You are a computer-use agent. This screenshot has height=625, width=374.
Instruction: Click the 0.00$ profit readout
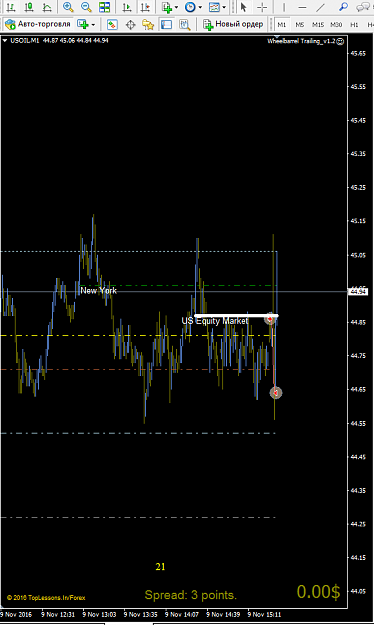pos(319,592)
